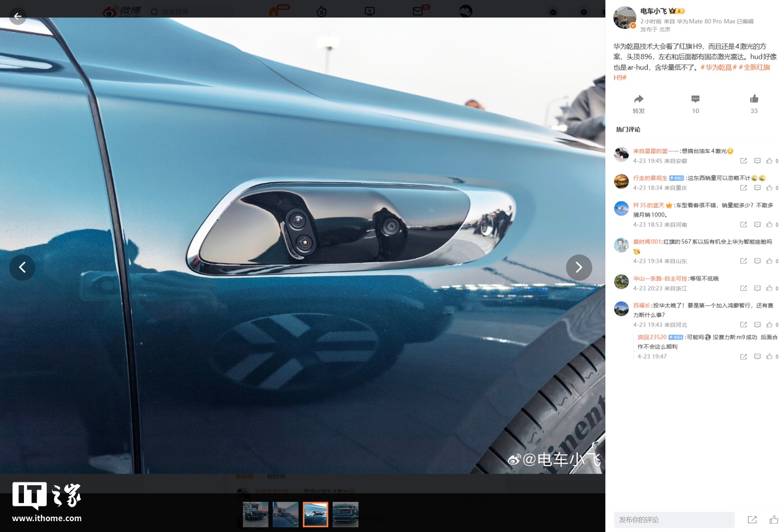Open the #华为乾崑# hashtag link

(718, 67)
